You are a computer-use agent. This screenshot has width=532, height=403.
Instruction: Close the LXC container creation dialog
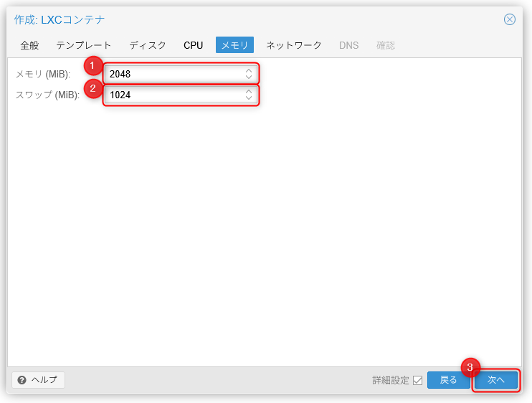coord(510,19)
